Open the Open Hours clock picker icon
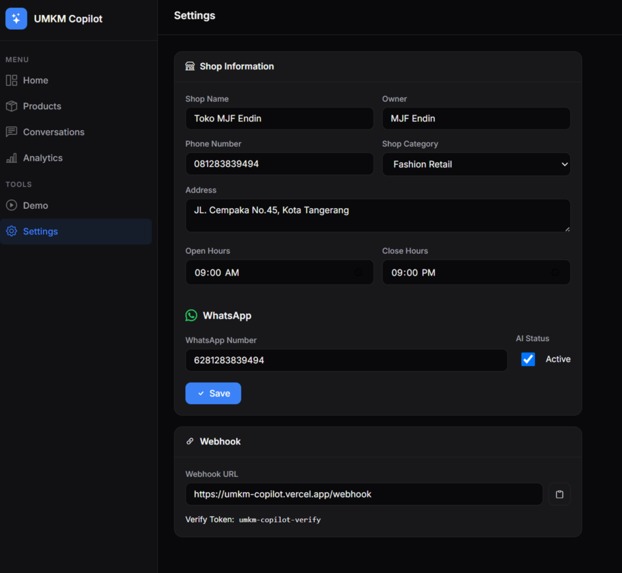Viewport: 622px width, 573px height. point(358,272)
